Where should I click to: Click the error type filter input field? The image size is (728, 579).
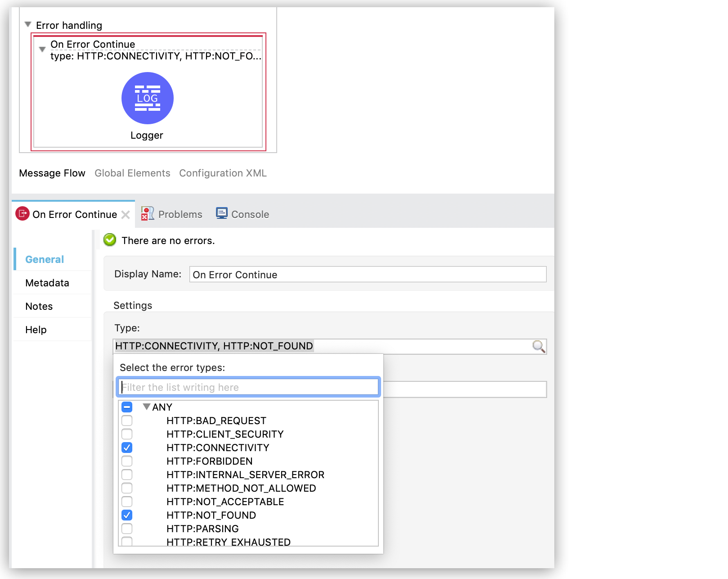[x=247, y=387]
